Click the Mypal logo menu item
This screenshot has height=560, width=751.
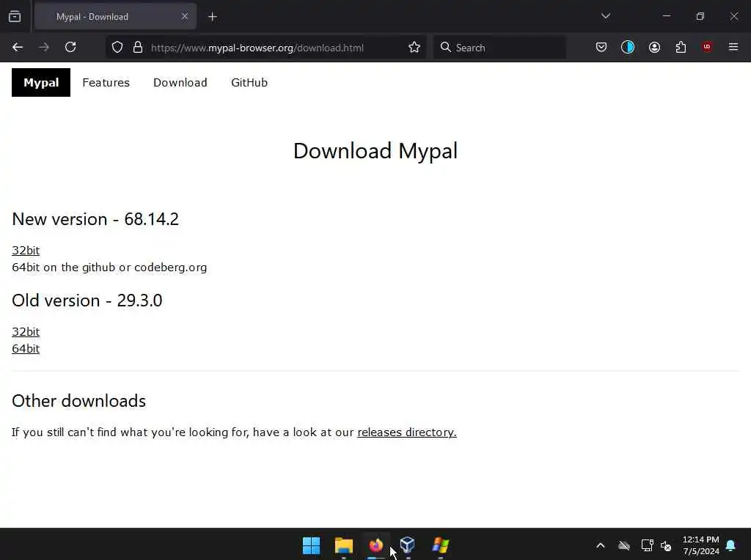41,82
